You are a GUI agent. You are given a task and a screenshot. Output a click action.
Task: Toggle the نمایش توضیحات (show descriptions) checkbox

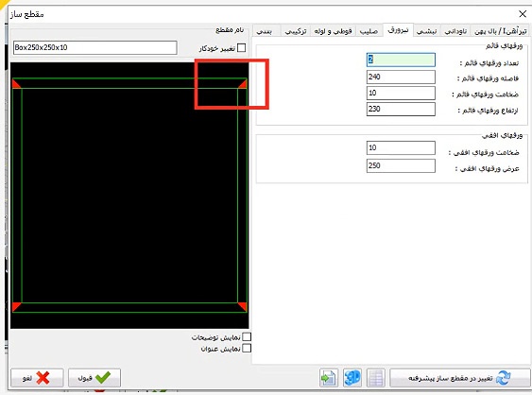click(x=247, y=337)
